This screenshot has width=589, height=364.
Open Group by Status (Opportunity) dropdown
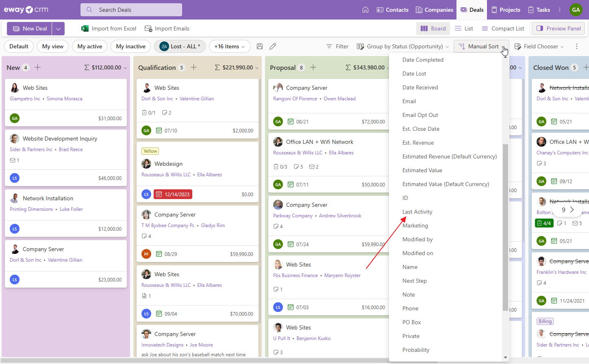[402, 46]
